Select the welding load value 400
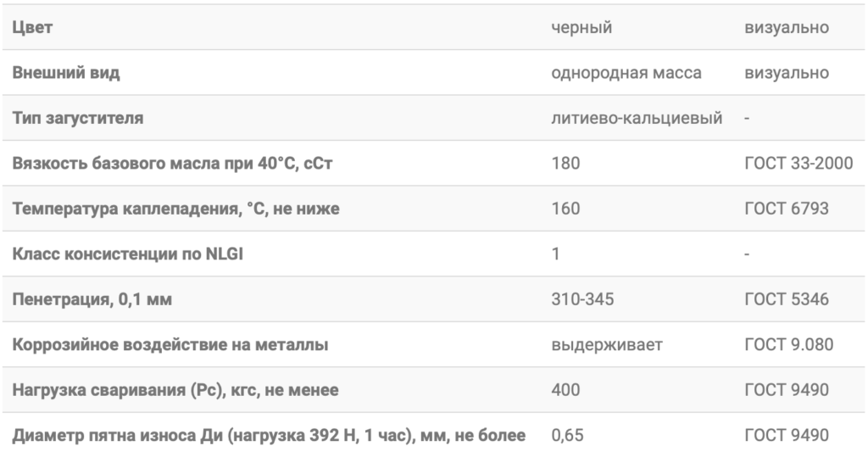Screen dimensions: 868x457 click(565, 390)
